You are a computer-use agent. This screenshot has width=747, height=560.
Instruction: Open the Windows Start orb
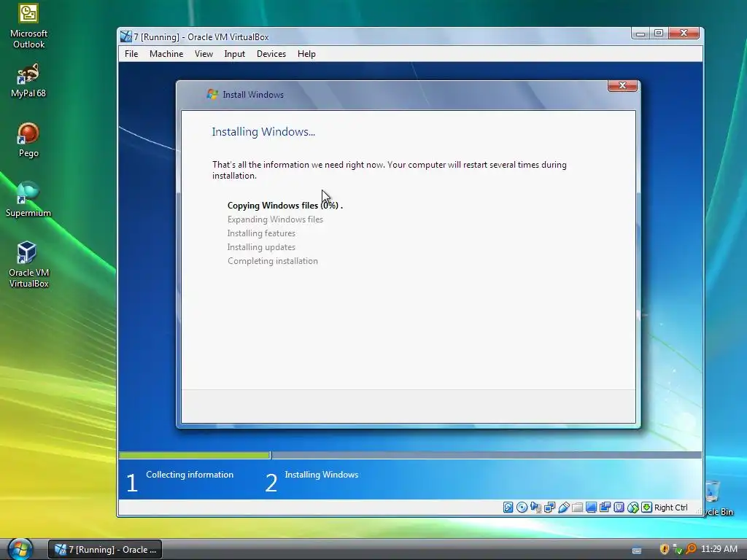tap(20, 549)
